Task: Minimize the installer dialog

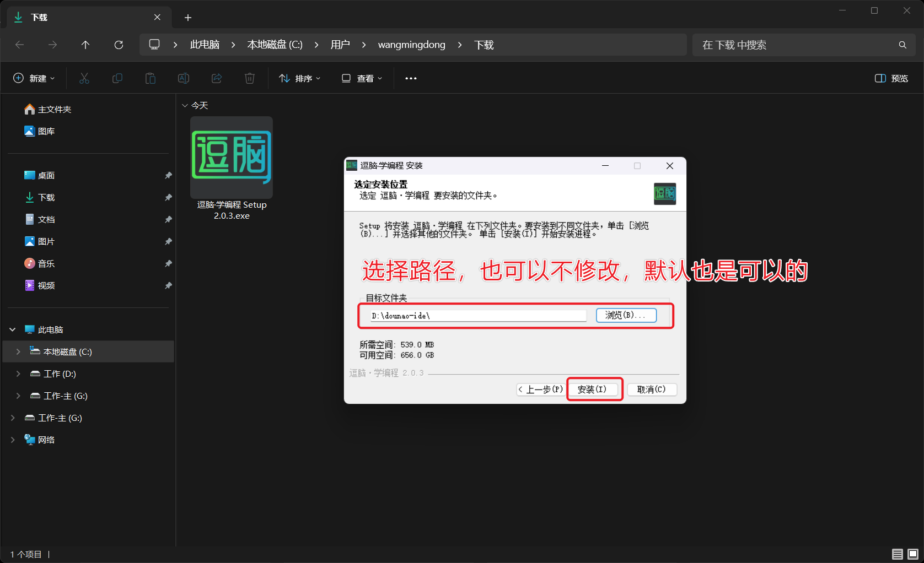Action: point(605,166)
